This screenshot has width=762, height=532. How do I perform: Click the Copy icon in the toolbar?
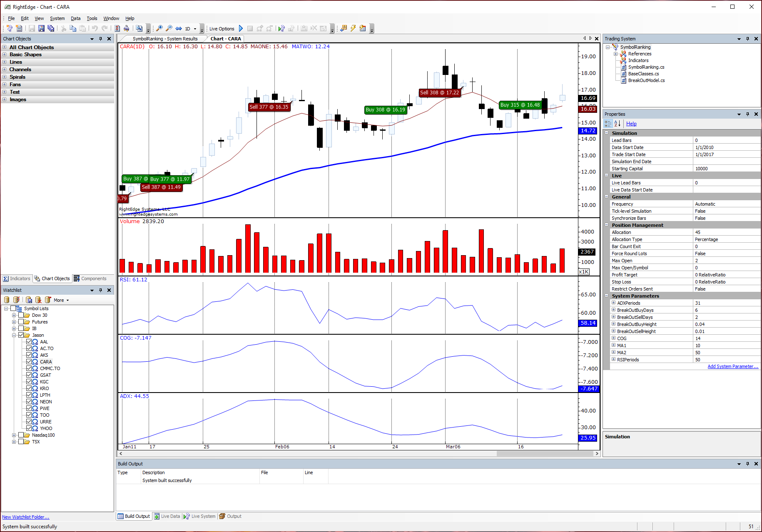click(x=73, y=28)
